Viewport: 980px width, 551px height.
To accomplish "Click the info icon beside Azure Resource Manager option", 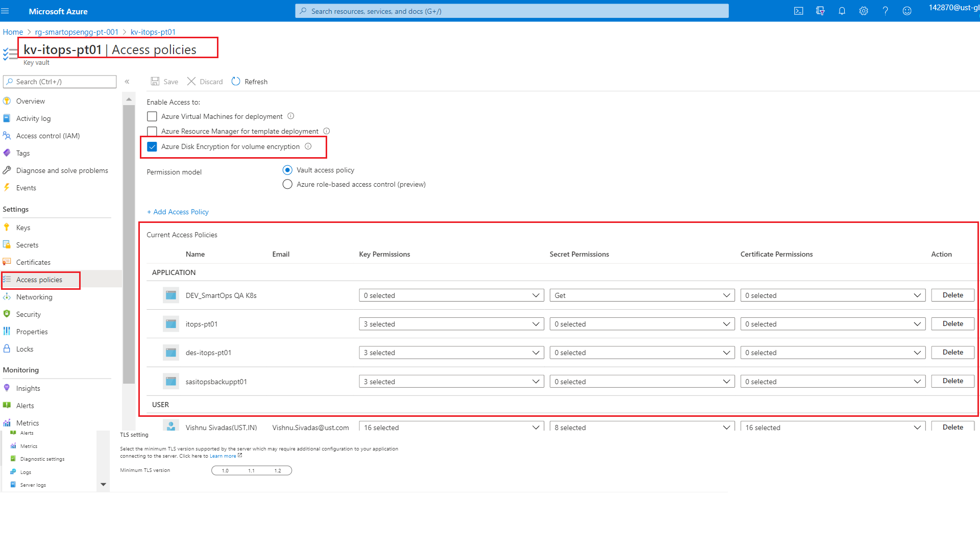I will tap(327, 131).
